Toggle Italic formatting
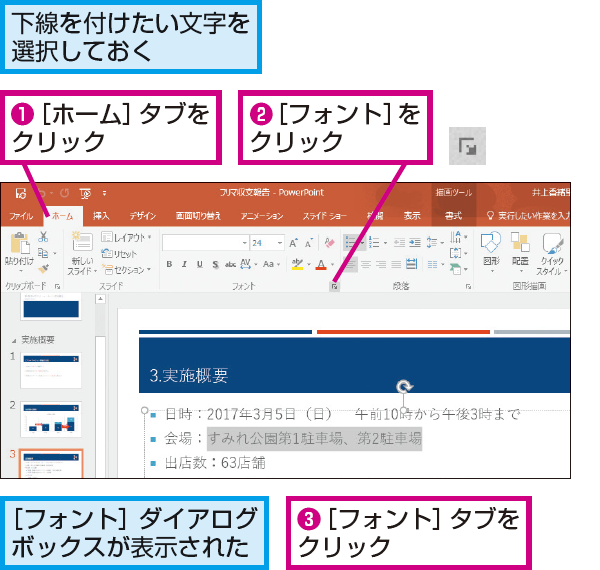The height and width of the screenshot is (570, 600). pos(184,264)
